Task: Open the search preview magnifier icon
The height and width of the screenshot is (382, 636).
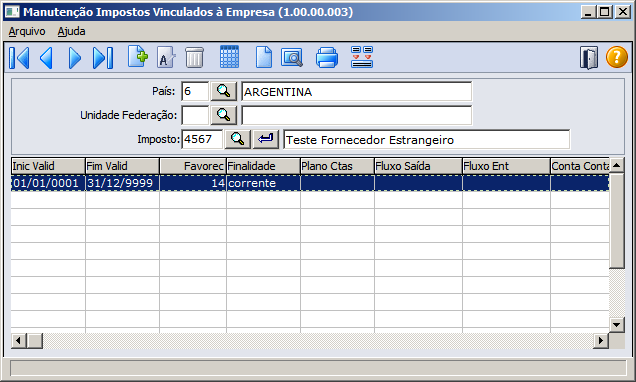Action: point(292,58)
